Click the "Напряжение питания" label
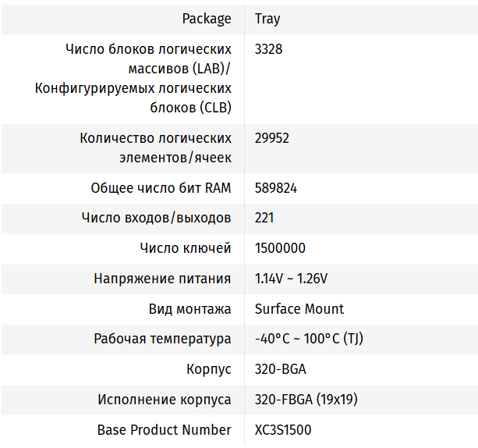Viewport: 478px width, 448px height. pyautogui.click(x=162, y=279)
